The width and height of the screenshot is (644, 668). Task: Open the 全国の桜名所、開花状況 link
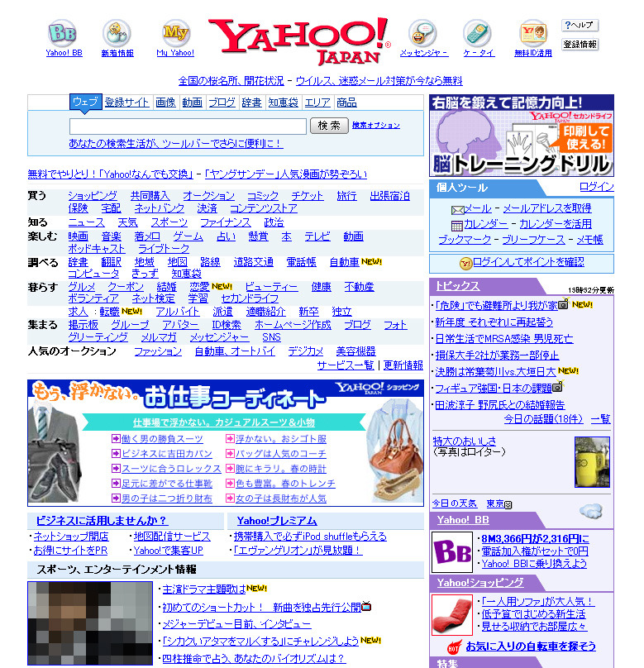[231, 81]
